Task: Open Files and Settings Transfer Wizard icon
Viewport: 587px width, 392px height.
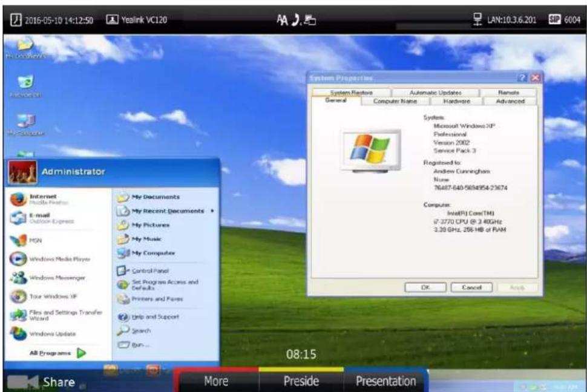Action: point(18,315)
